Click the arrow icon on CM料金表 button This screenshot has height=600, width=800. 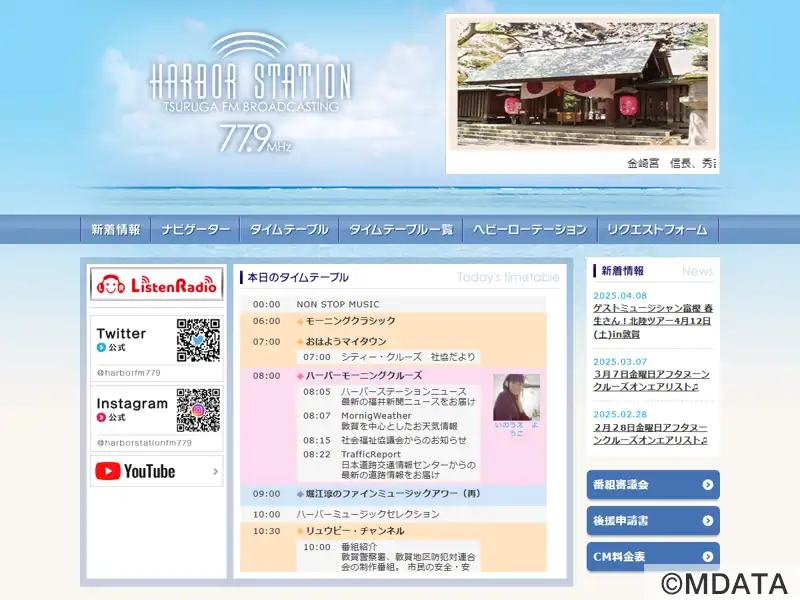pos(708,556)
